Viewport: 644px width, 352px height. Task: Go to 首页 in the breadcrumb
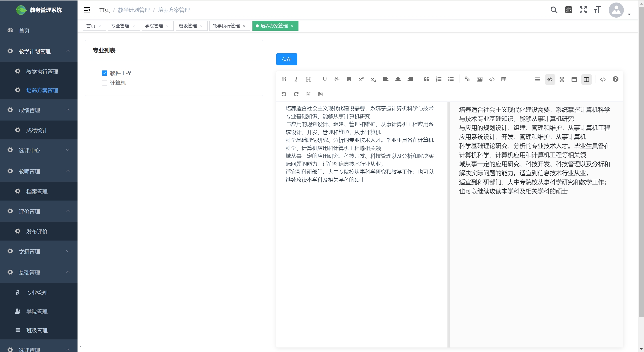pyautogui.click(x=104, y=10)
